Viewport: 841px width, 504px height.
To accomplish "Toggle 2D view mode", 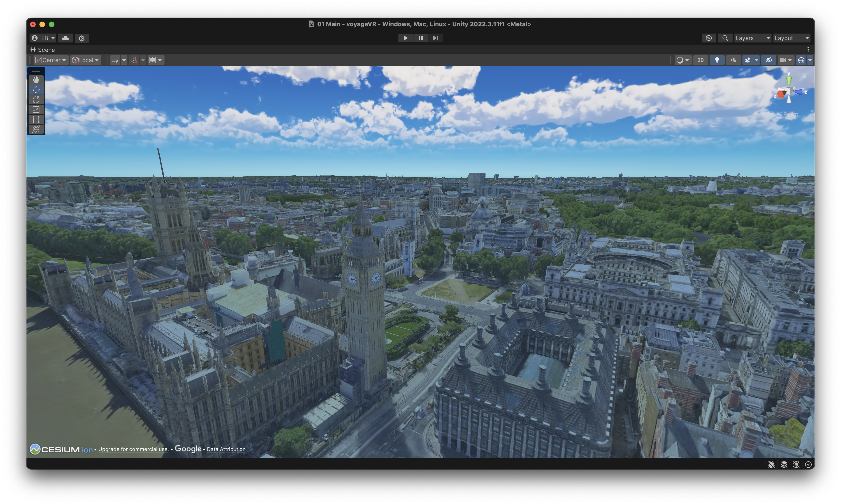I will click(x=700, y=60).
